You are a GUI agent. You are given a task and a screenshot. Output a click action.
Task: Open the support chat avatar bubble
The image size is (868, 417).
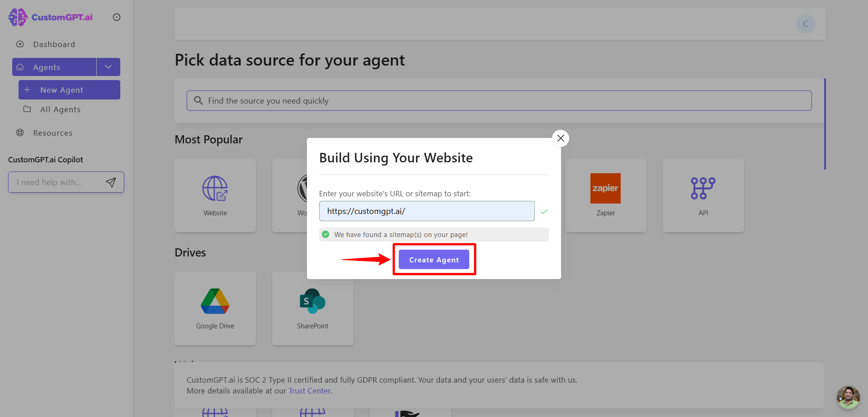(848, 397)
